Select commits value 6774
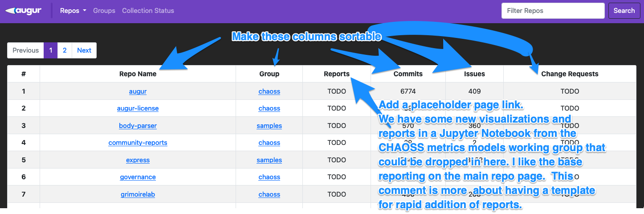Viewport: 644px width, 214px height. click(x=408, y=91)
